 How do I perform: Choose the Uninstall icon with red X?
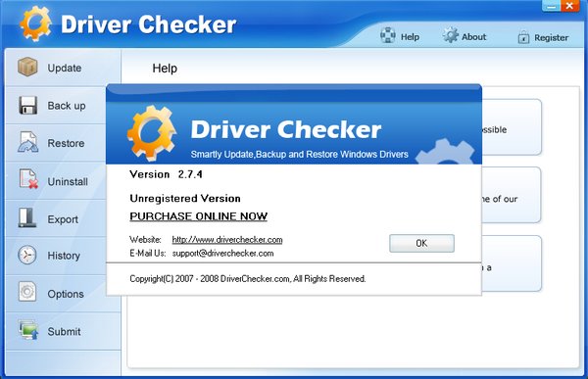click(x=28, y=179)
